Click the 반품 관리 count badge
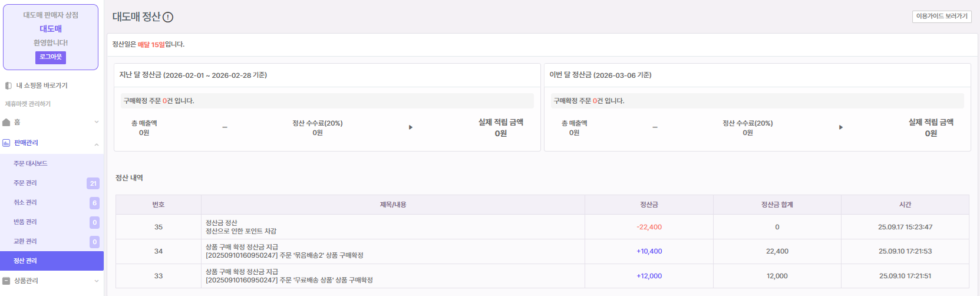Screen dimensions: 980x296 click(x=94, y=222)
